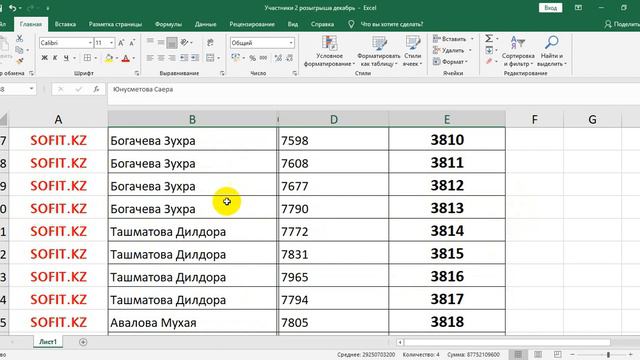Open the Шрифт group dialog launcher
This screenshot has height=360, width=640.
(137, 73)
